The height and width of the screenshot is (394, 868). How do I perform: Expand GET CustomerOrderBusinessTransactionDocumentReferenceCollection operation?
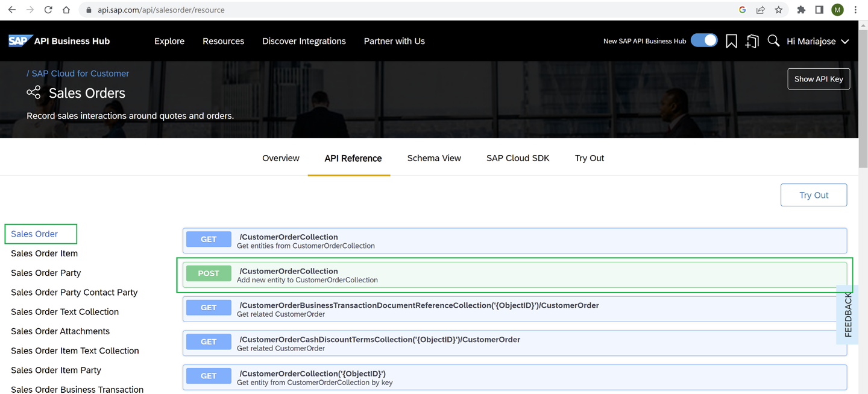point(515,310)
